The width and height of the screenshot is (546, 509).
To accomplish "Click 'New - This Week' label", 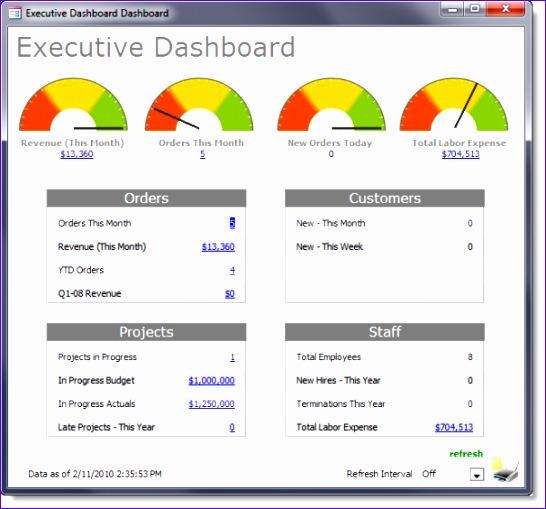I will point(330,246).
